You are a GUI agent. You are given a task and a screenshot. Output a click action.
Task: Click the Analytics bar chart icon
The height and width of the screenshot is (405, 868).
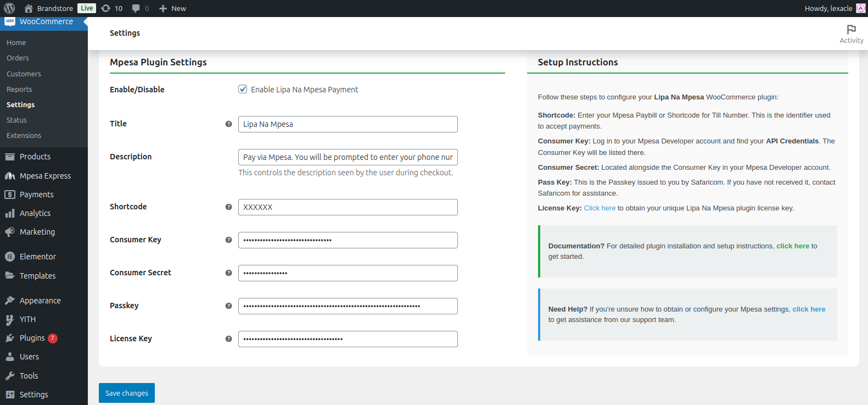(10, 213)
